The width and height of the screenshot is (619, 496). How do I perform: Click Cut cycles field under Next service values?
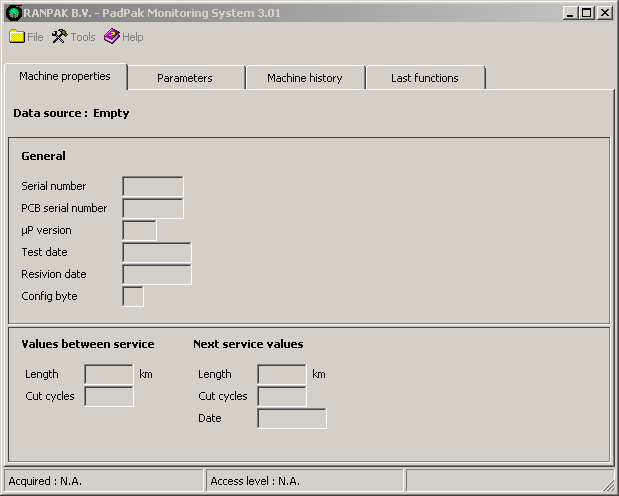[282, 396]
